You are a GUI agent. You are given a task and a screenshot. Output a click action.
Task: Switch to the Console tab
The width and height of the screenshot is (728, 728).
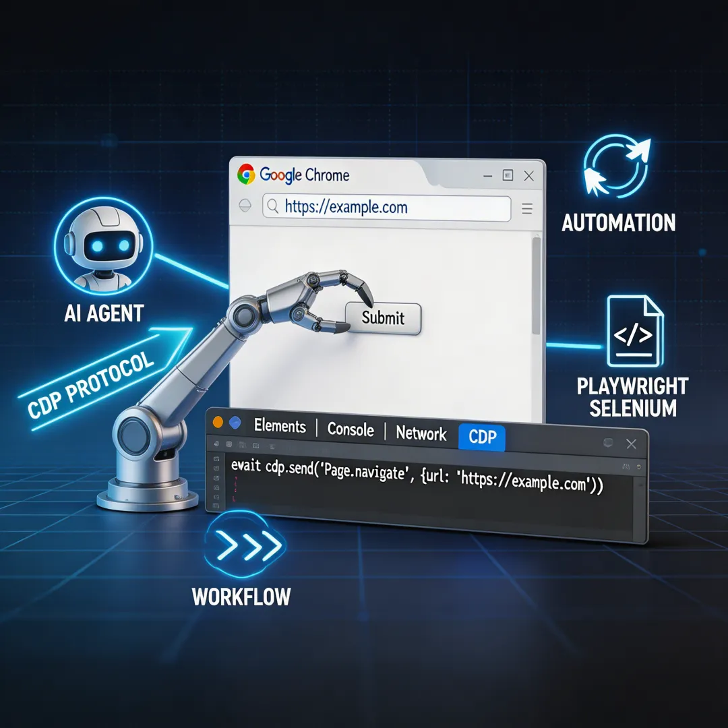point(351,429)
